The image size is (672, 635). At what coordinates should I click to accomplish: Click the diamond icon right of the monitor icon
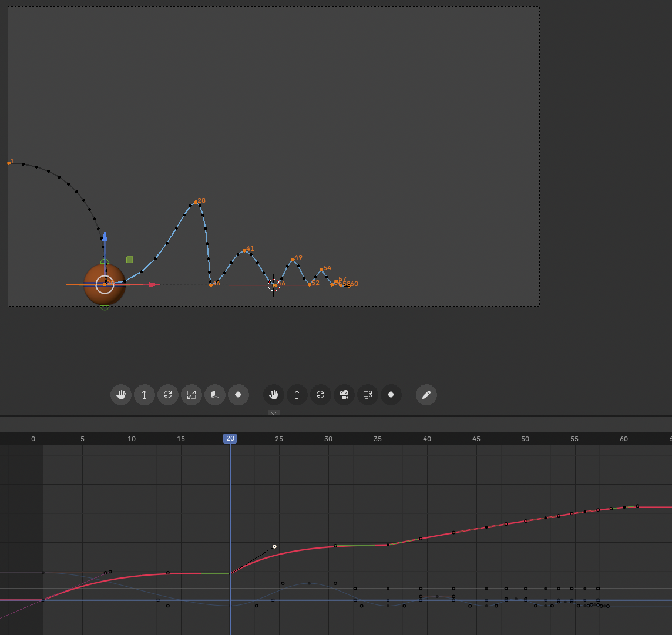pos(391,395)
